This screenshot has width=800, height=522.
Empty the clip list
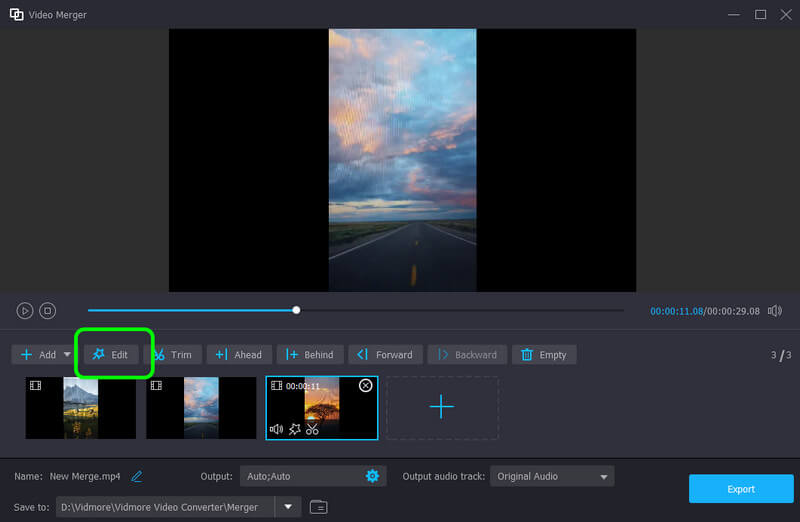[544, 355]
